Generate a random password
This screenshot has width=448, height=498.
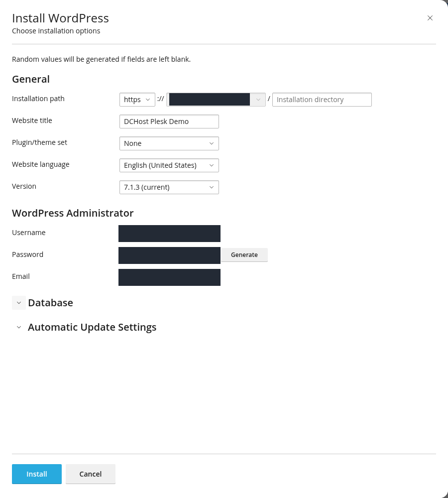point(244,255)
